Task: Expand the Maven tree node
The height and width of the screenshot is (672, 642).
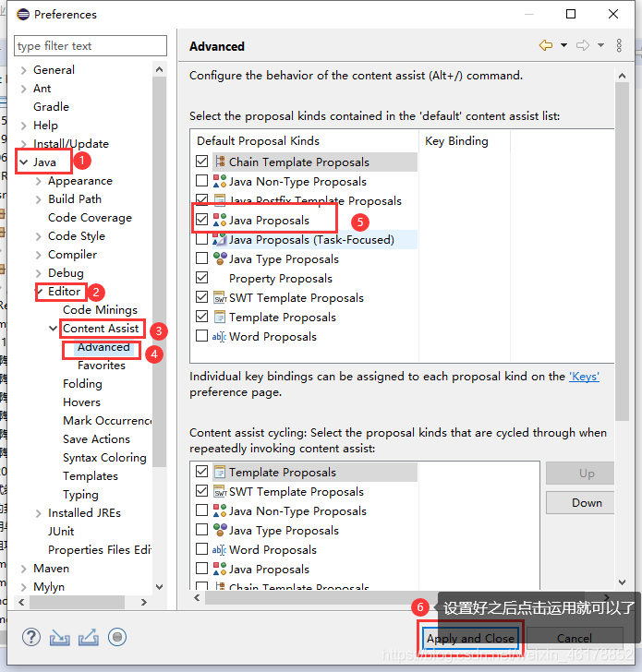Action: pos(24,569)
